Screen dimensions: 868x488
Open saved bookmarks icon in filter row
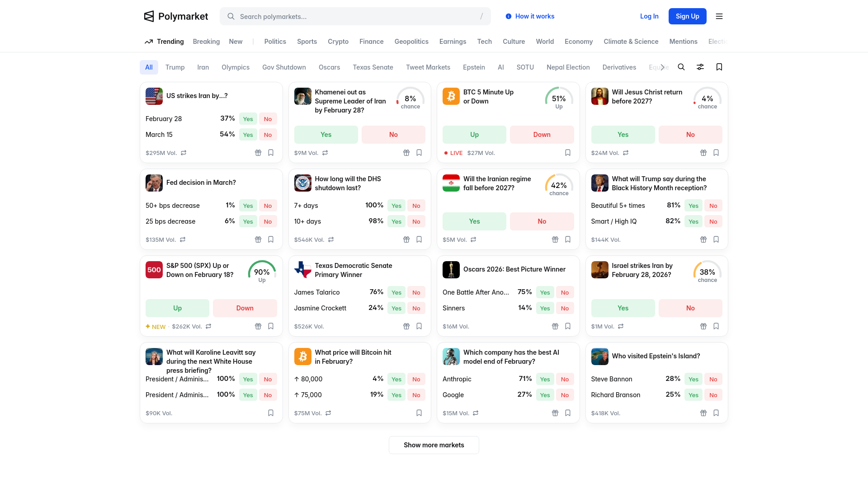[x=719, y=67]
